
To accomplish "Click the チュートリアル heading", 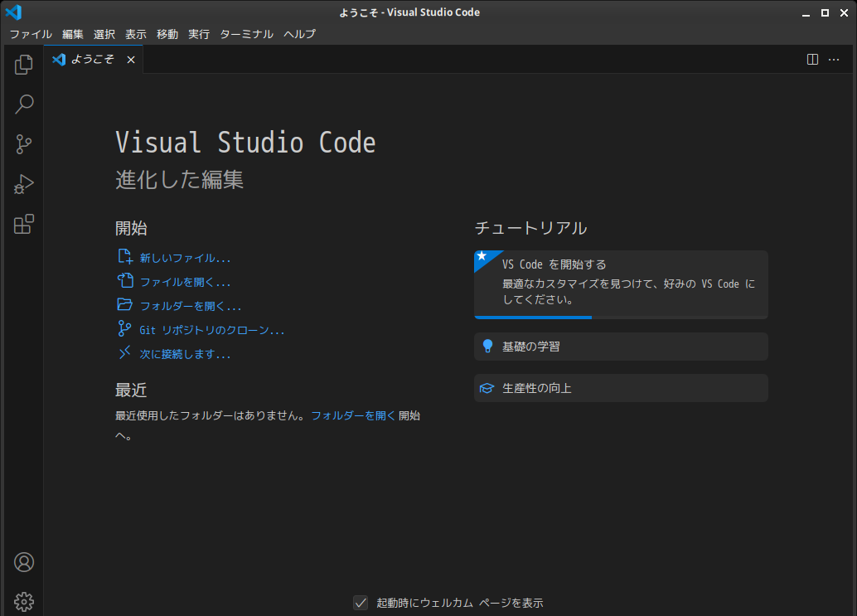I will pyautogui.click(x=530, y=227).
